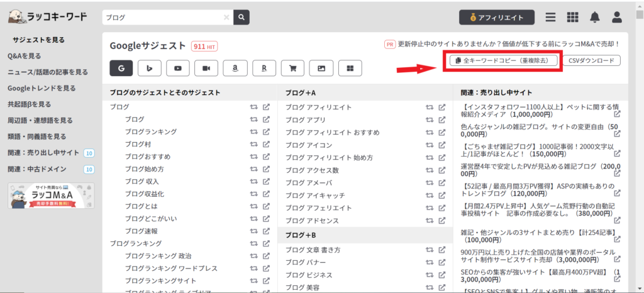The image size is (644, 293).
Task: Open external link for ブログ アクセス数
Action: tap(442, 170)
